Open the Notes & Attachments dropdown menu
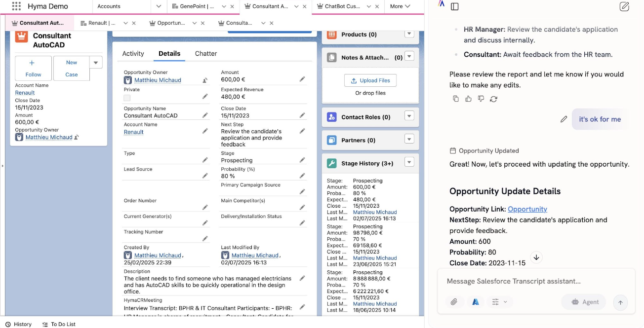This screenshot has width=644, height=328. tap(409, 57)
